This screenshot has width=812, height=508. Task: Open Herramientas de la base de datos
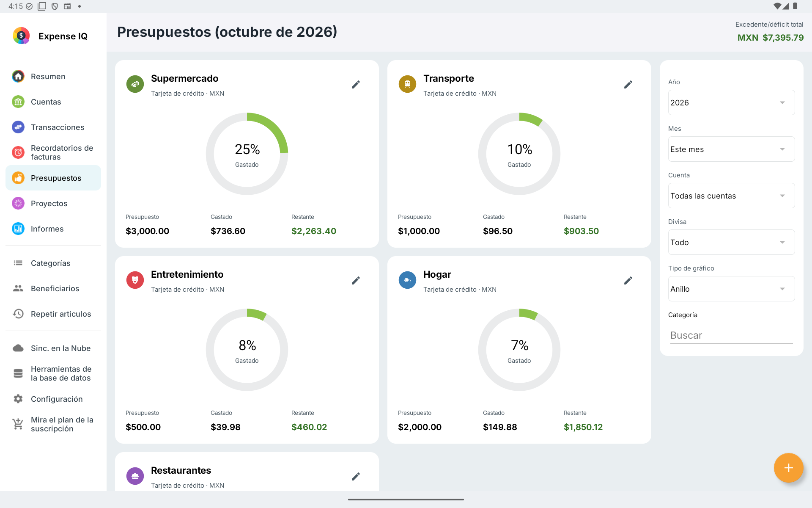point(53,374)
